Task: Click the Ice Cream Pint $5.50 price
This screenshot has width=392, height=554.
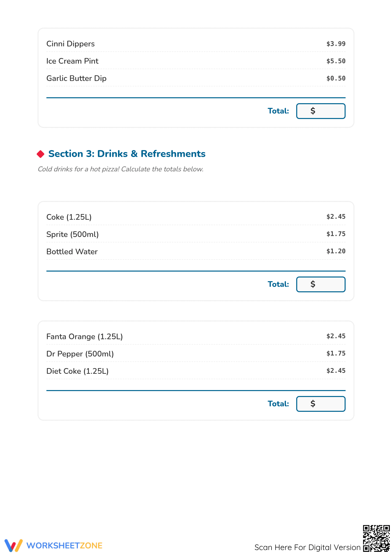Action: (336, 61)
